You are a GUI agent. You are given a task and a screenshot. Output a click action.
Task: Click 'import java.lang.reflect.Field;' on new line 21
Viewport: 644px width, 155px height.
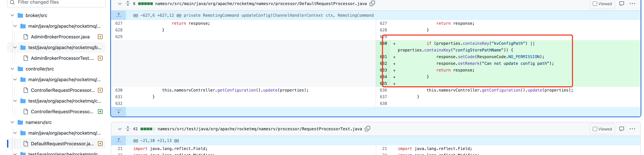pyautogui.click(x=435, y=148)
